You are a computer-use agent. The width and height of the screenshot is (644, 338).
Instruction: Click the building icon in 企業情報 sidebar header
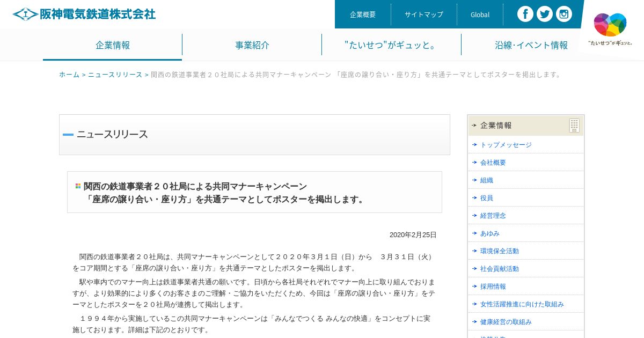coord(574,126)
